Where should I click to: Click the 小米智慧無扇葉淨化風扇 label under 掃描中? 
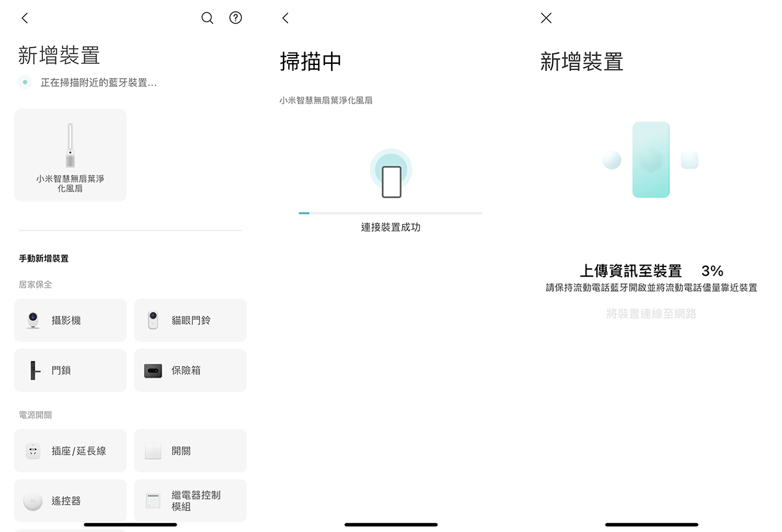click(326, 100)
